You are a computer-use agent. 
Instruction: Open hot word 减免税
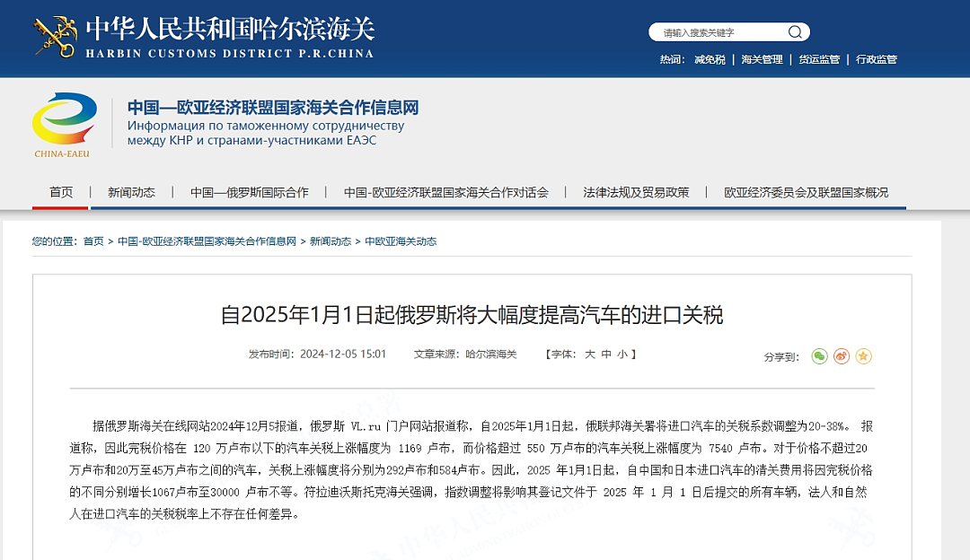pos(710,59)
